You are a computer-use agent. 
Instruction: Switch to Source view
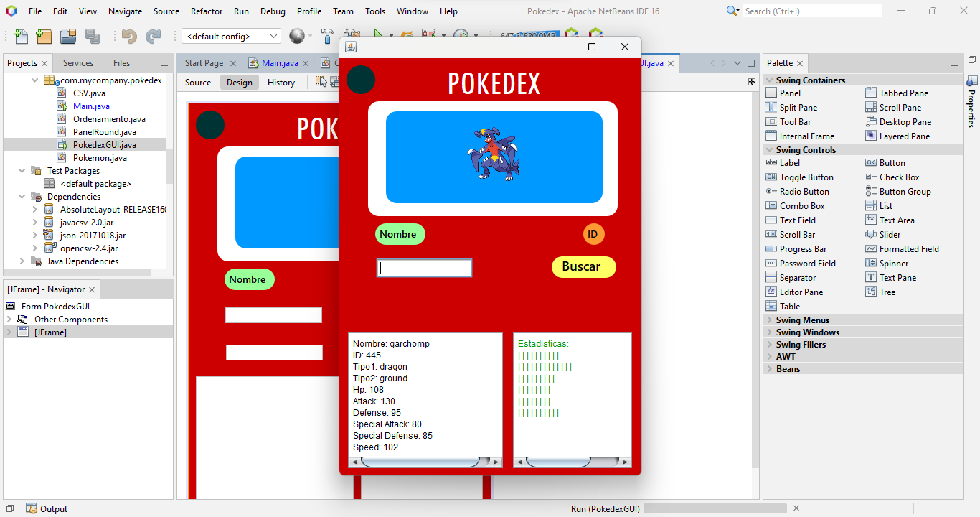(198, 83)
